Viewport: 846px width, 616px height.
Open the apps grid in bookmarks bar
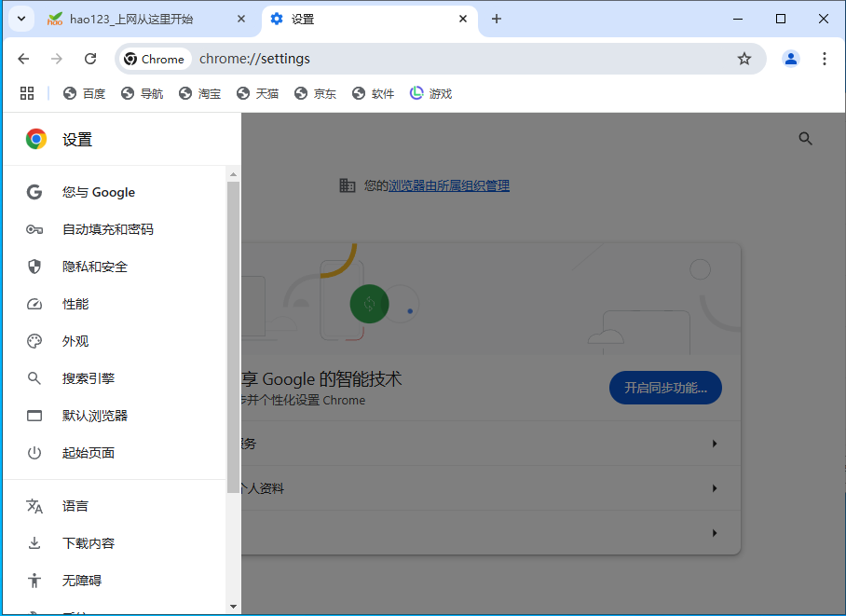[x=27, y=93]
